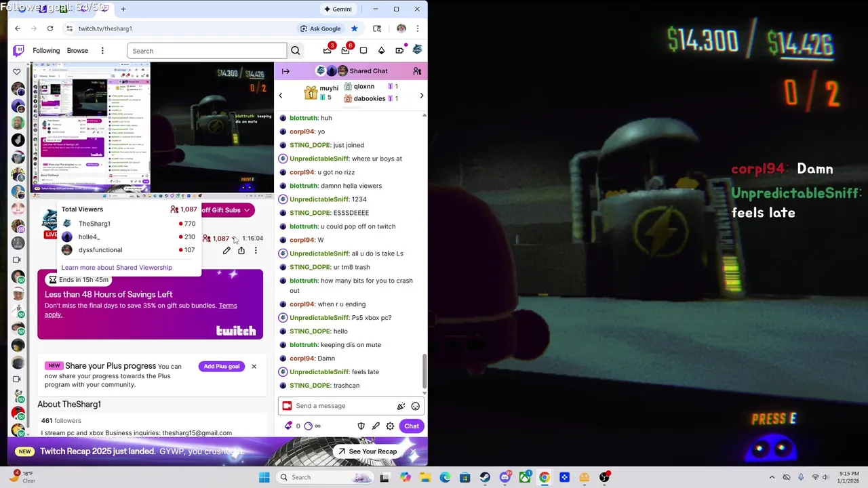The width and height of the screenshot is (868, 488).
Task: Click the Bits balance icon below chat
Action: tap(289, 426)
